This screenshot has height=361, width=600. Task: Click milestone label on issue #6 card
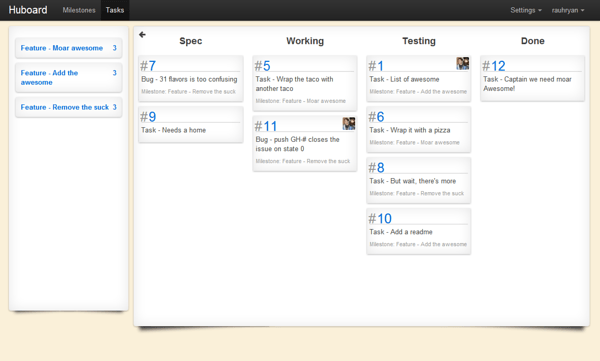tap(414, 142)
